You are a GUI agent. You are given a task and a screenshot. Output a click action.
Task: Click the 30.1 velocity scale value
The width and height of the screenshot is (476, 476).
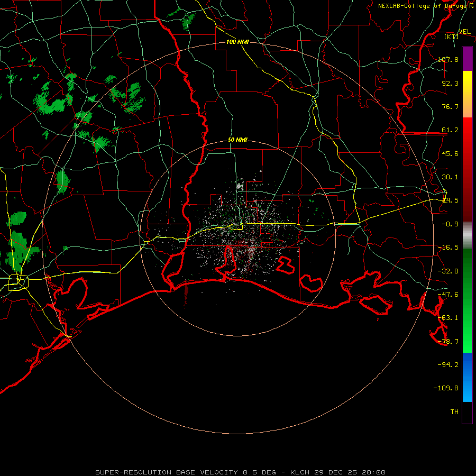(450, 177)
